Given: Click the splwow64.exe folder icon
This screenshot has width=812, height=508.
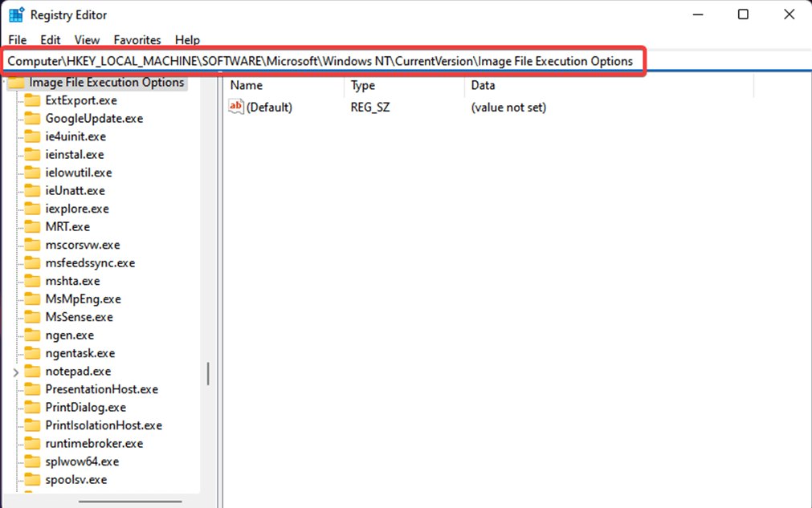Looking at the screenshot, I should point(32,461).
